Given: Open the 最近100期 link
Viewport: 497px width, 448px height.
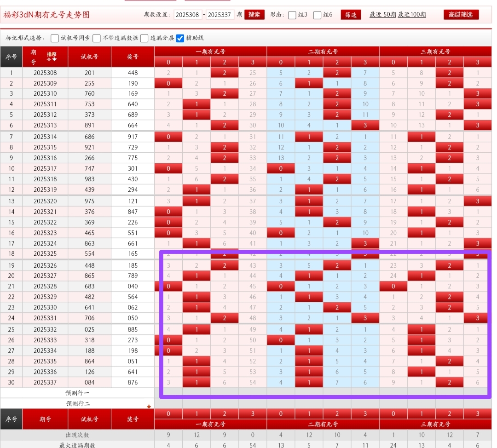Looking at the screenshot, I should [x=412, y=15].
